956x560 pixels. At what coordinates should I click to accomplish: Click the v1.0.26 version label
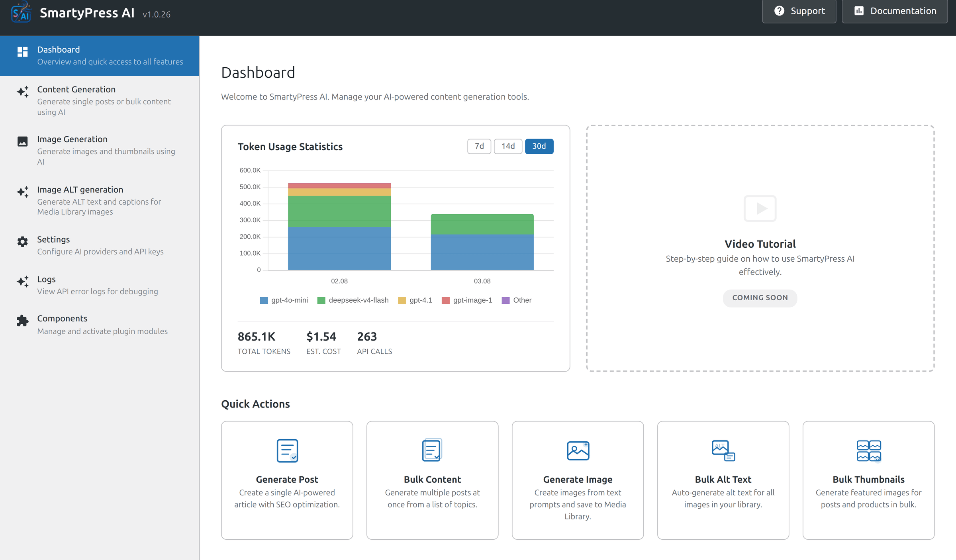(x=157, y=14)
